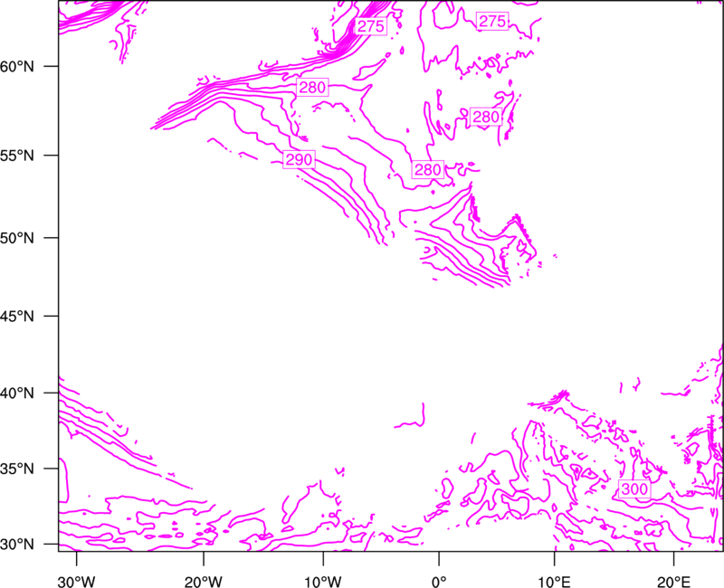Click the 0° longitude axis label
The image size is (724, 588).
click(439, 582)
